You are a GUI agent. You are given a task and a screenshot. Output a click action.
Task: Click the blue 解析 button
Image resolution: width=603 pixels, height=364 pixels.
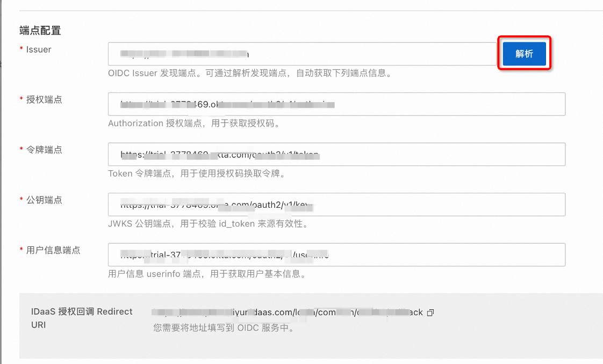click(x=524, y=54)
